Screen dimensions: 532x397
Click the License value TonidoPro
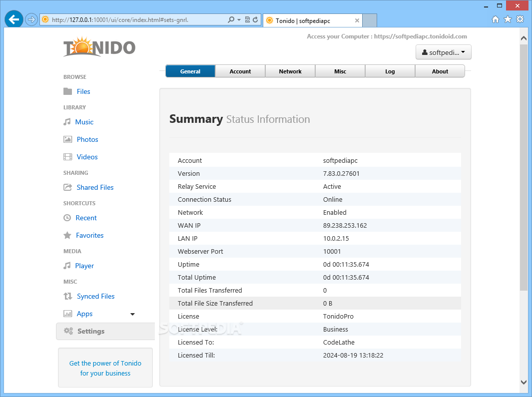338,316
